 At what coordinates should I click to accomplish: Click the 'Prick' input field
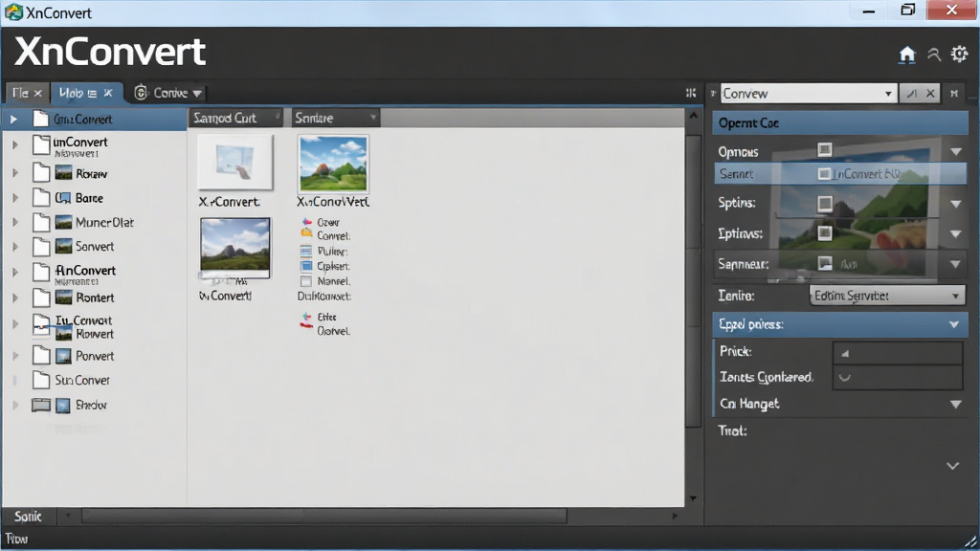898,352
